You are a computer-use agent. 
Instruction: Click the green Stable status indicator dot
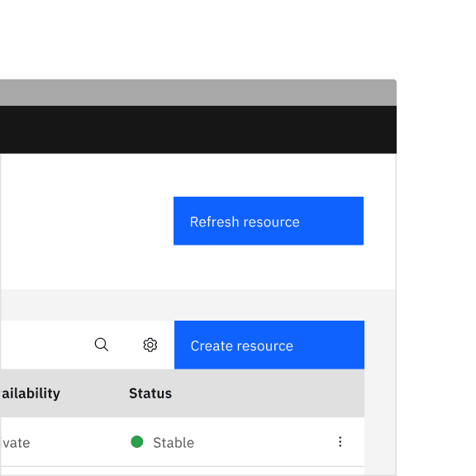(137, 441)
